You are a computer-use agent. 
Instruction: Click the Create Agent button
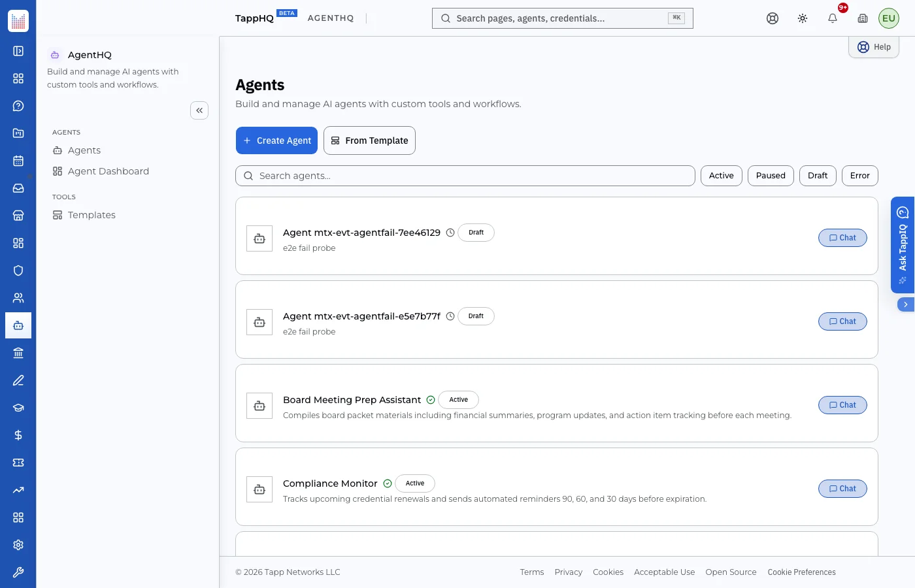pyautogui.click(x=276, y=140)
